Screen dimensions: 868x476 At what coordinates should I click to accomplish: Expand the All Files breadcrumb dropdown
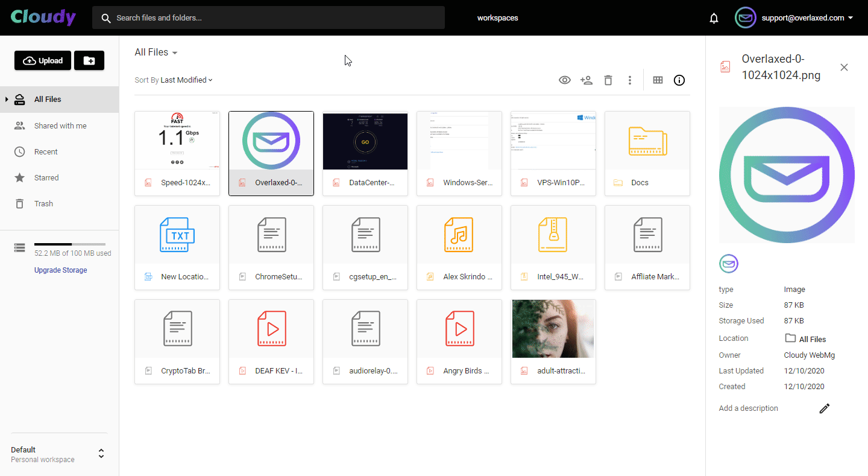[156, 52]
